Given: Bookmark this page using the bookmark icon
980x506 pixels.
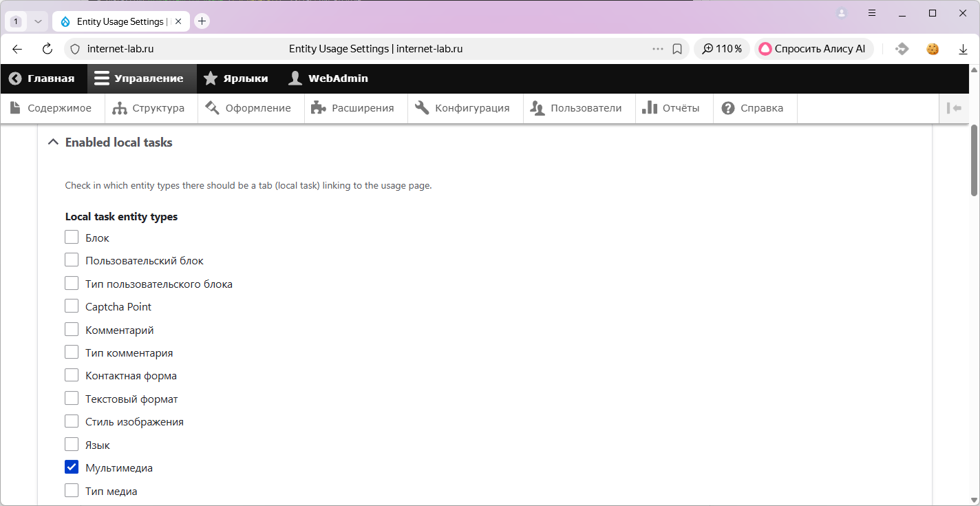Looking at the screenshot, I should point(677,49).
